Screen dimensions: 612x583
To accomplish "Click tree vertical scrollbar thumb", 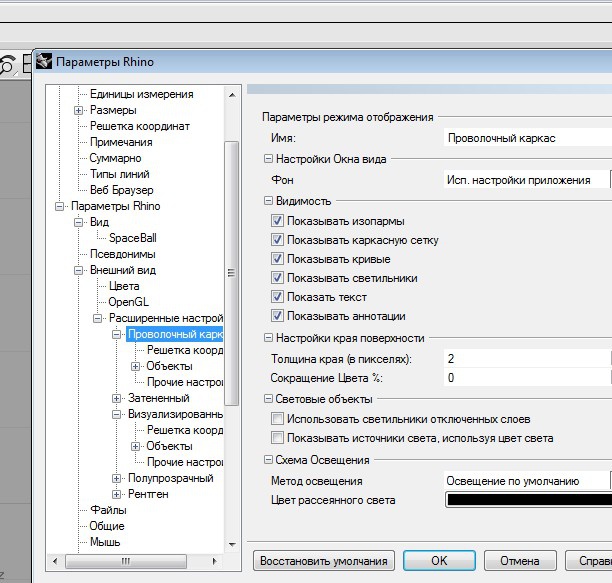I will (231, 273).
